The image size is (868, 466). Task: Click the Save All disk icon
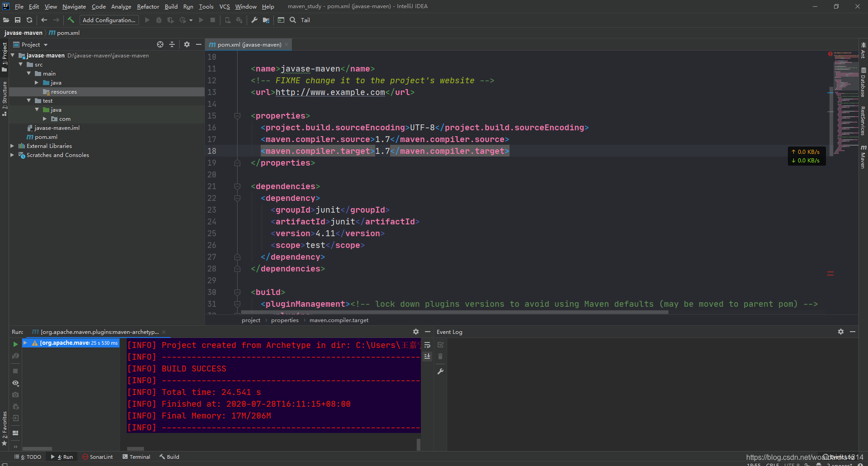coord(18,20)
